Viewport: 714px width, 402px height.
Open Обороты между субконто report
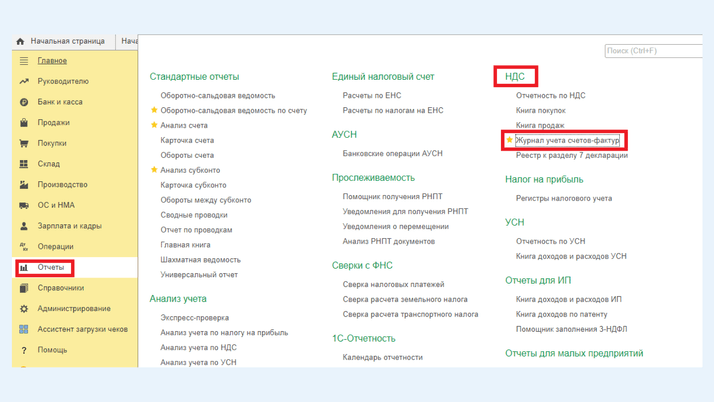pyautogui.click(x=206, y=200)
